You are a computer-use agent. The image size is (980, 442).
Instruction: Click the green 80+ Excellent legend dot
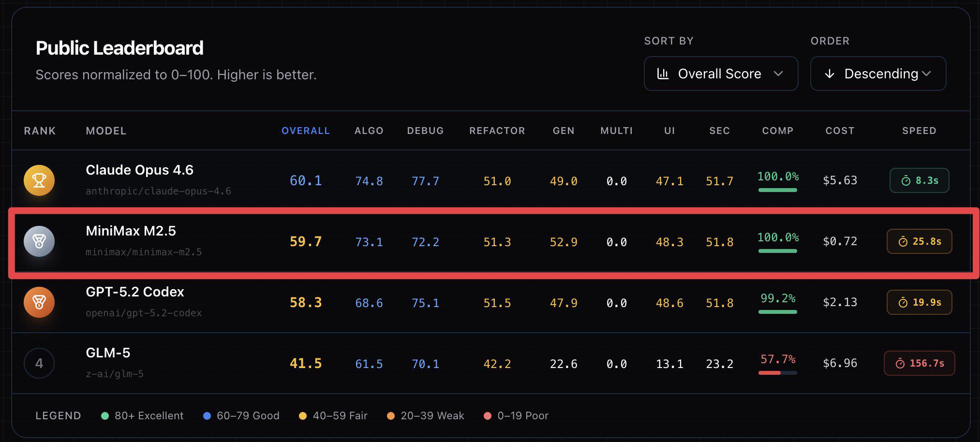pos(104,416)
